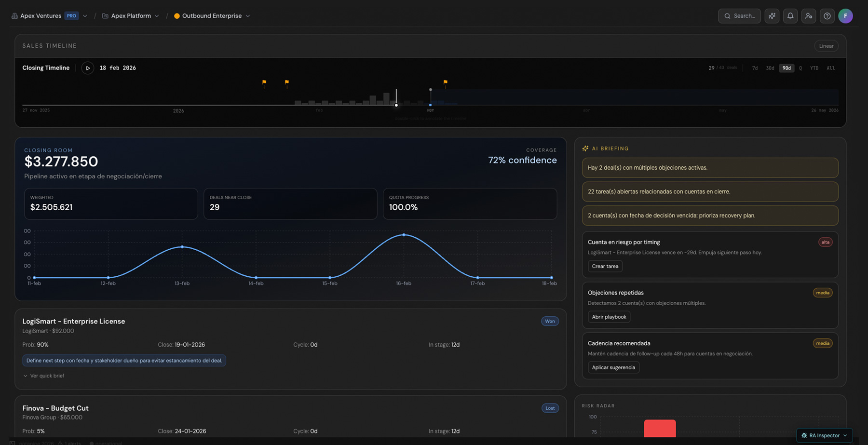
Task: Select the Q timeline range
Action: [x=800, y=68]
